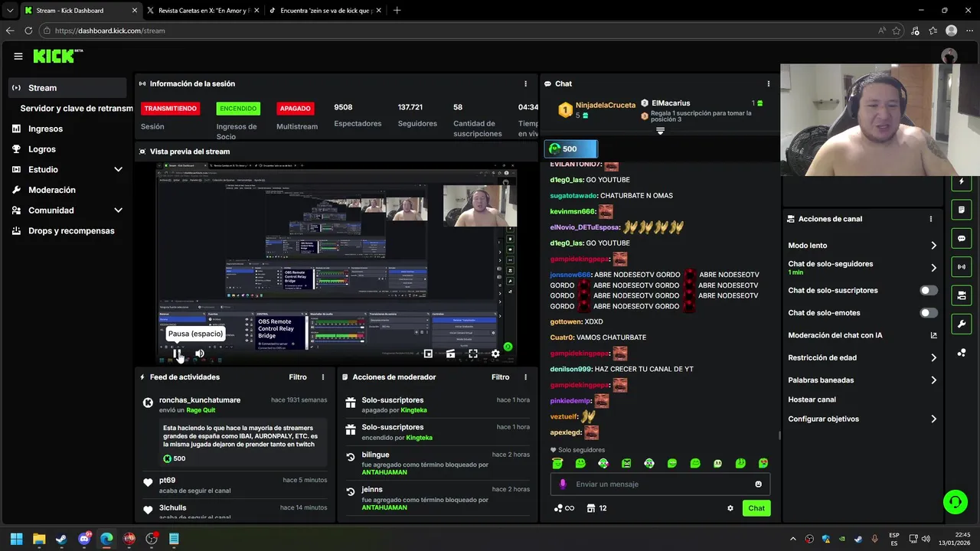Open Moderación del chat con IA external link
Screen dimensions: 980x551
point(933,335)
